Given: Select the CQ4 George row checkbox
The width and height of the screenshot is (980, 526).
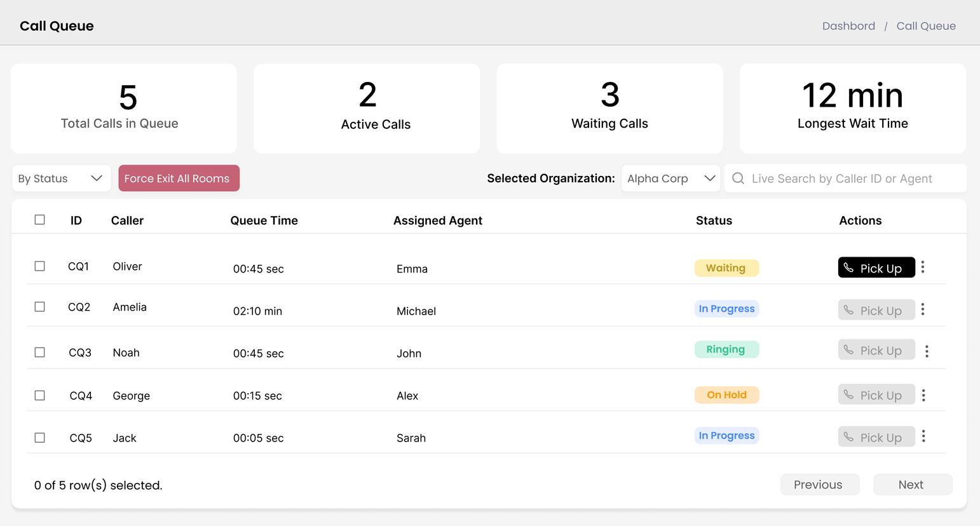Looking at the screenshot, I should click(40, 395).
